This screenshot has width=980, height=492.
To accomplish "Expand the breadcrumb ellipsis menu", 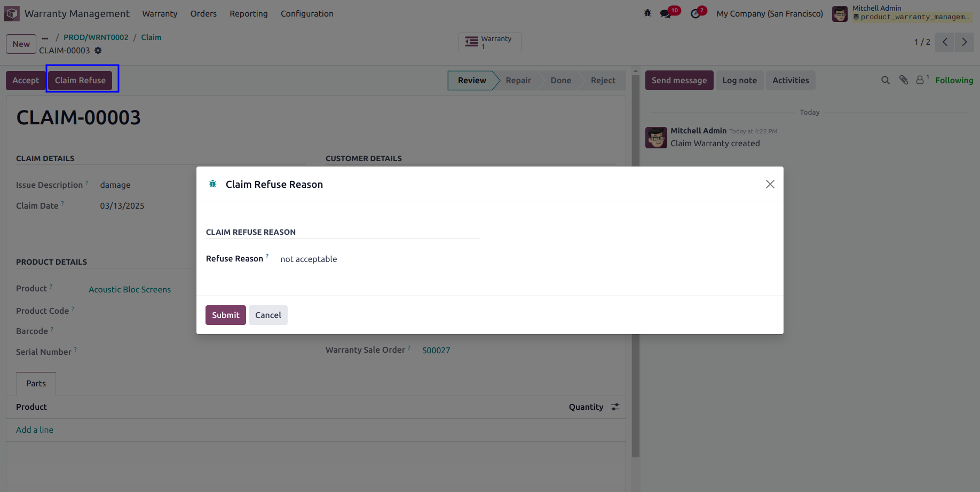I will tap(45, 37).
